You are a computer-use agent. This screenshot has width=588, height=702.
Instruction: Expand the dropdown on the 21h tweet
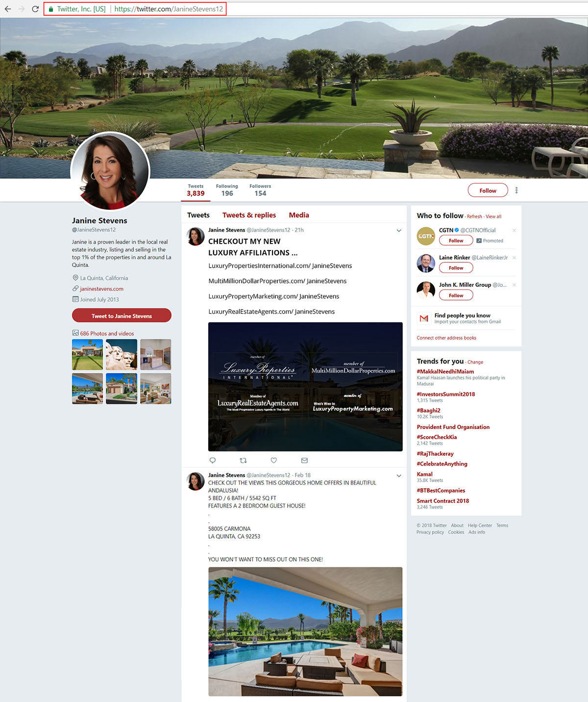click(x=399, y=230)
